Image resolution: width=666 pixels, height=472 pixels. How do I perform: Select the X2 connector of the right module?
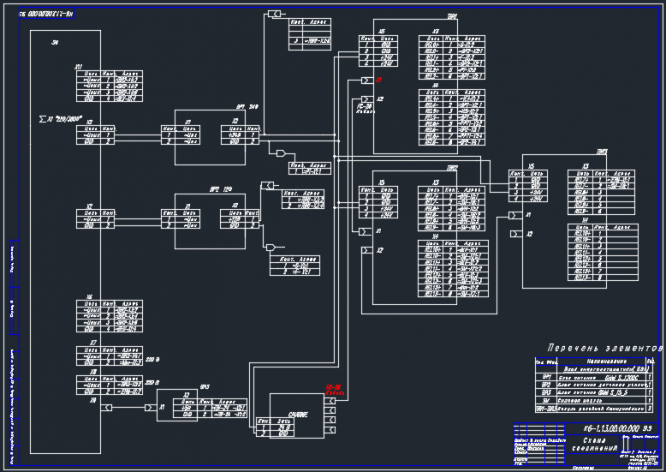516,234
